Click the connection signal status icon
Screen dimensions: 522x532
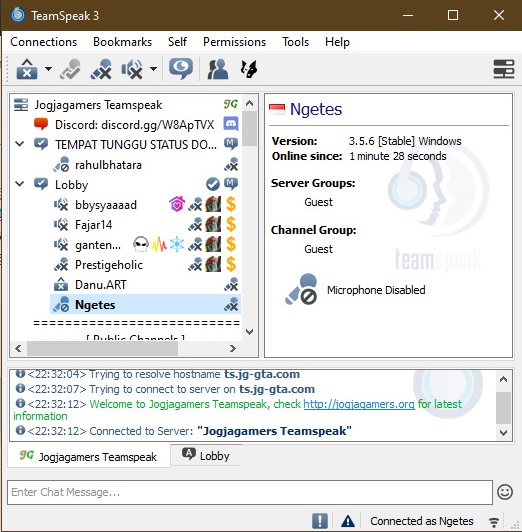click(x=494, y=521)
